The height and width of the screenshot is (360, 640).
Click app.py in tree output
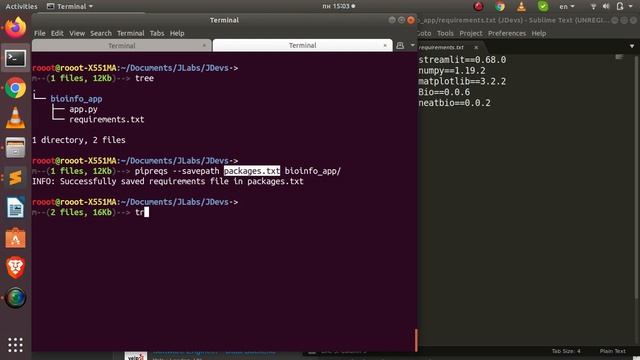tap(83, 109)
